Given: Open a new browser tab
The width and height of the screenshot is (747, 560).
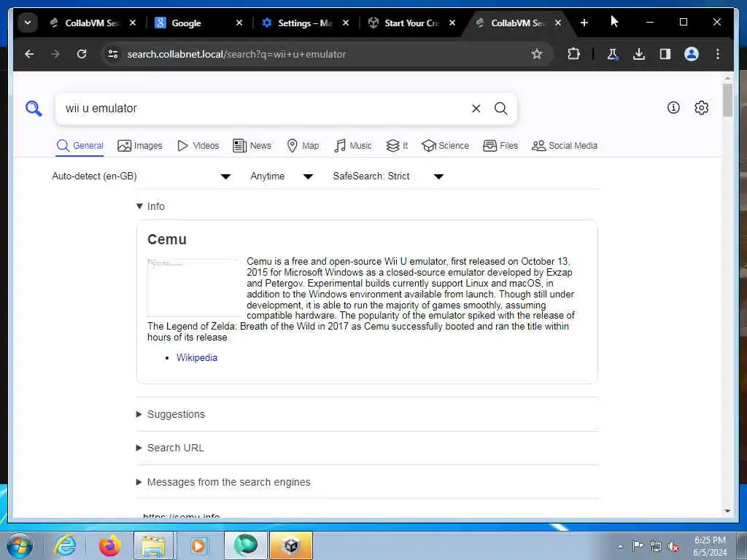Looking at the screenshot, I should pos(584,23).
